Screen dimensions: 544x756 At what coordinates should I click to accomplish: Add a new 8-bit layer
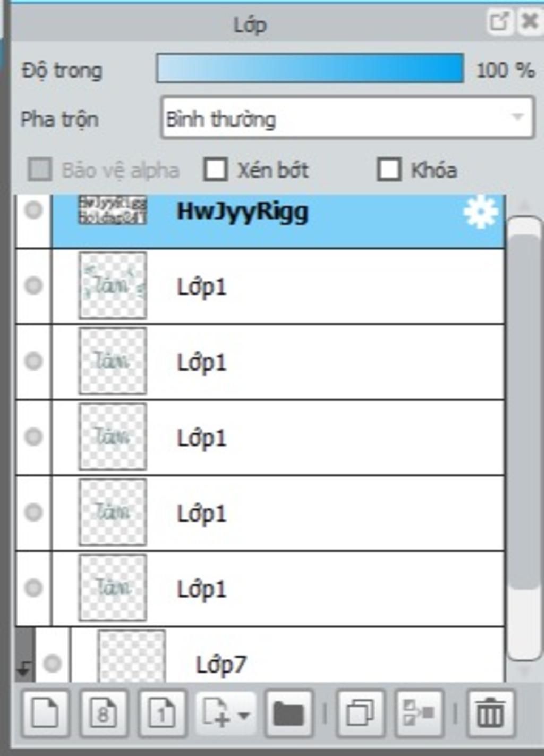click(104, 712)
